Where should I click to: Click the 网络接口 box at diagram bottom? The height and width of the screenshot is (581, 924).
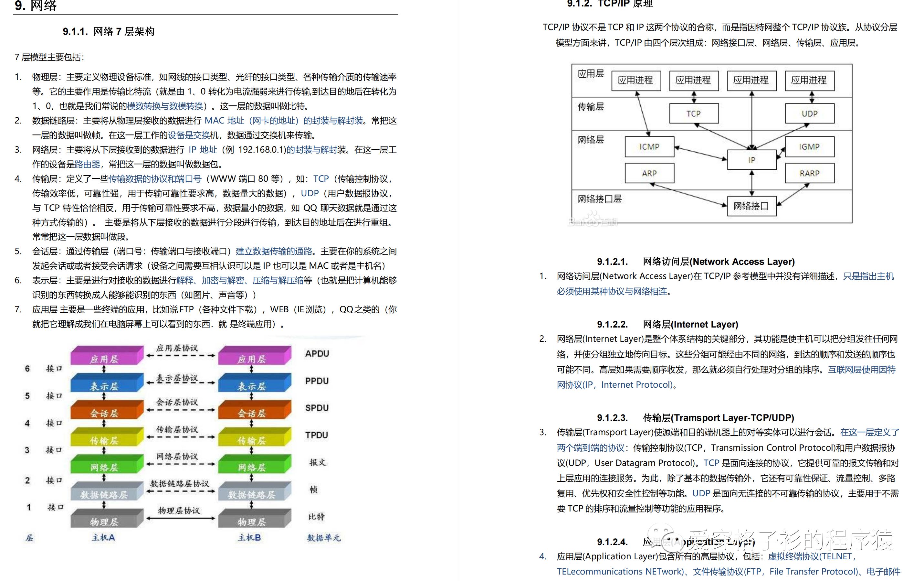click(751, 206)
